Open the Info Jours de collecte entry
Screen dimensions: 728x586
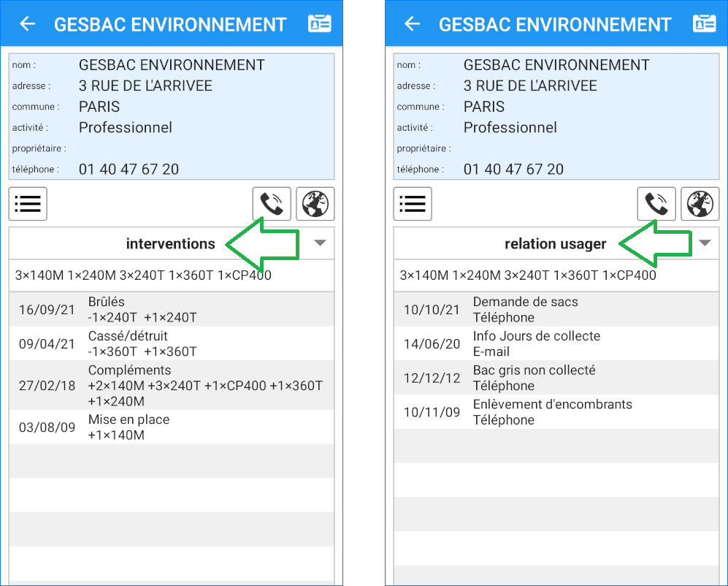(x=556, y=343)
